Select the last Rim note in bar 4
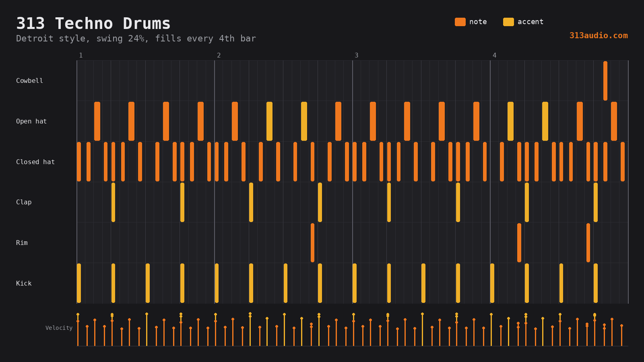644x362 pixels. point(588,243)
